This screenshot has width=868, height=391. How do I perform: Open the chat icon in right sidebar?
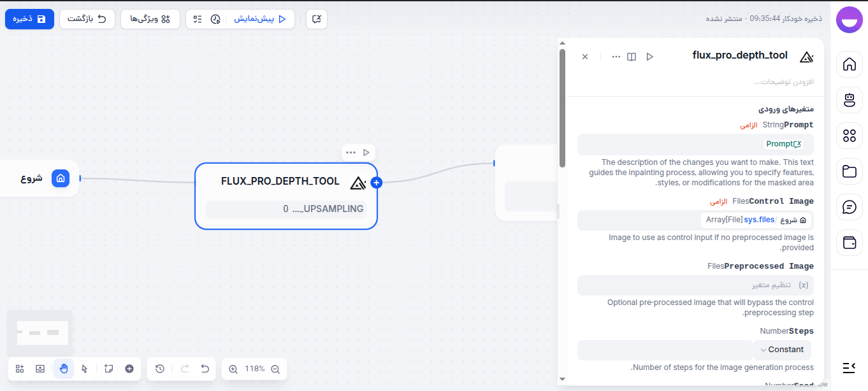(849, 207)
